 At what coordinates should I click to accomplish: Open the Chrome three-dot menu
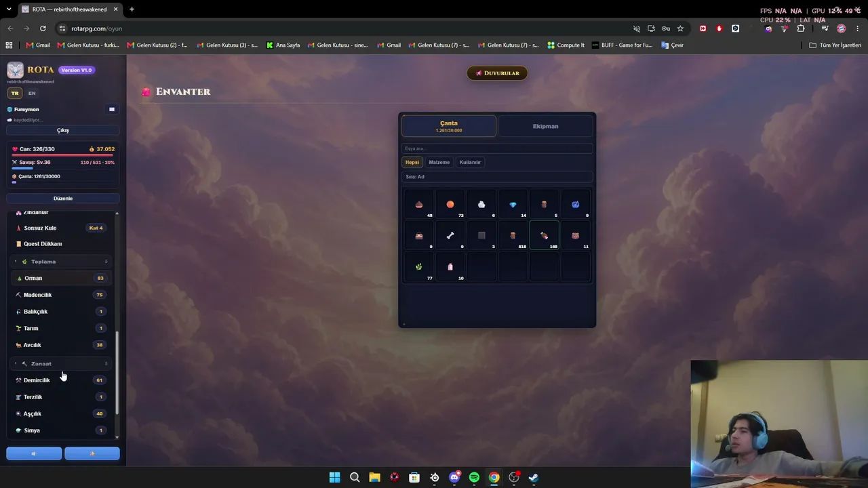click(857, 28)
